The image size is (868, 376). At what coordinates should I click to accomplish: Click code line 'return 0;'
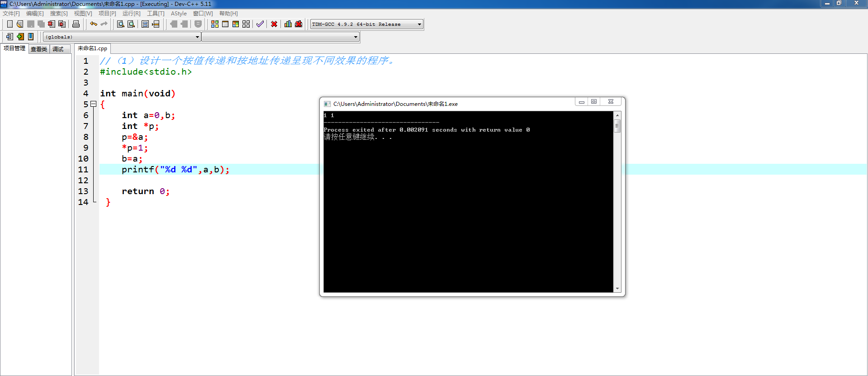[146, 191]
